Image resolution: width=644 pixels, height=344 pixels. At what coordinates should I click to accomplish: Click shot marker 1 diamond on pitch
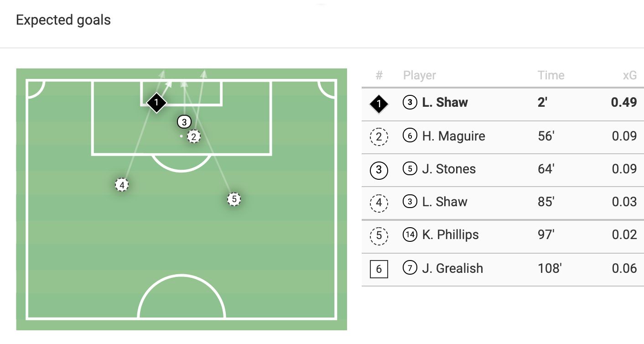(x=156, y=103)
